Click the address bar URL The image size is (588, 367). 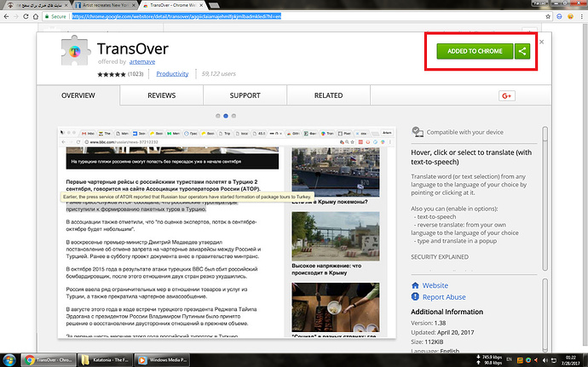click(176, 16)
